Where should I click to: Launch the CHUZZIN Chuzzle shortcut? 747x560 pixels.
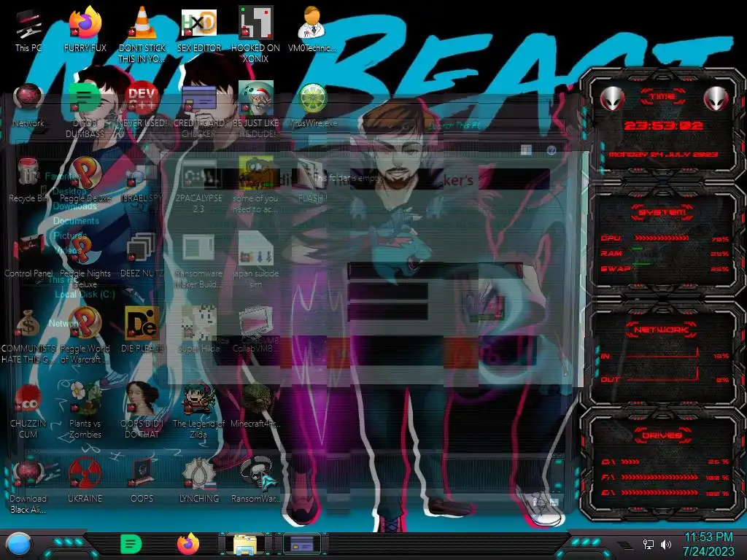coord(28,411)
